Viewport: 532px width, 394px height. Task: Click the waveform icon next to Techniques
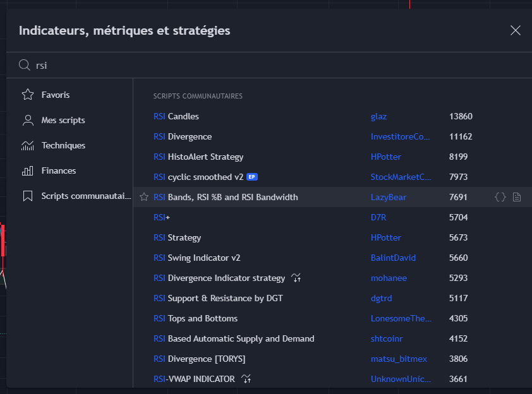pyautogui.click(x=27, y=145)
